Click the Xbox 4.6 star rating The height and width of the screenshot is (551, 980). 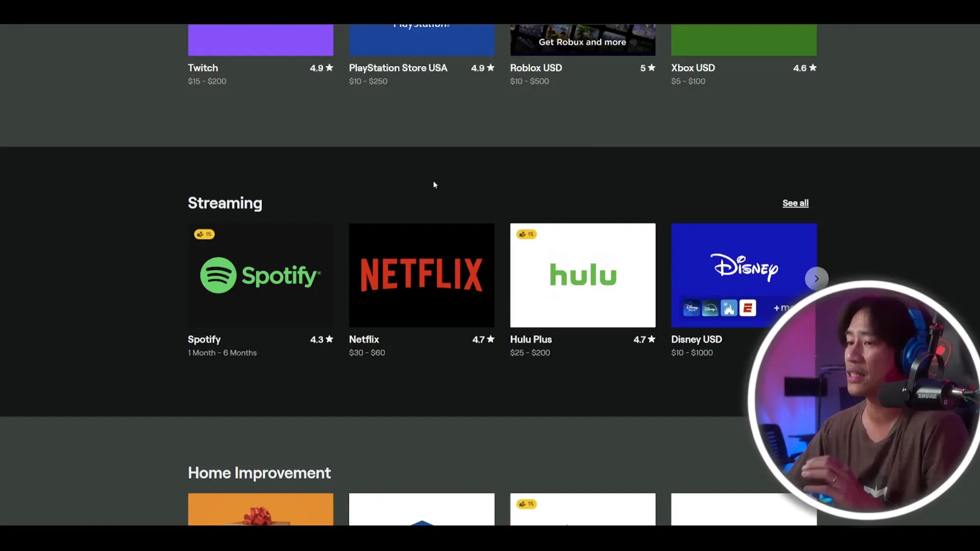[x=805, y=68]
